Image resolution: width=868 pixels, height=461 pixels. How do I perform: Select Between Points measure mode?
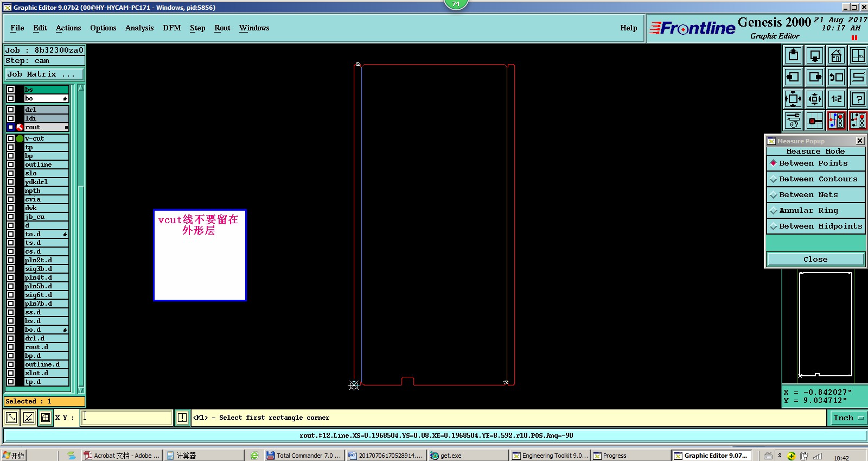tap(816, 163)
